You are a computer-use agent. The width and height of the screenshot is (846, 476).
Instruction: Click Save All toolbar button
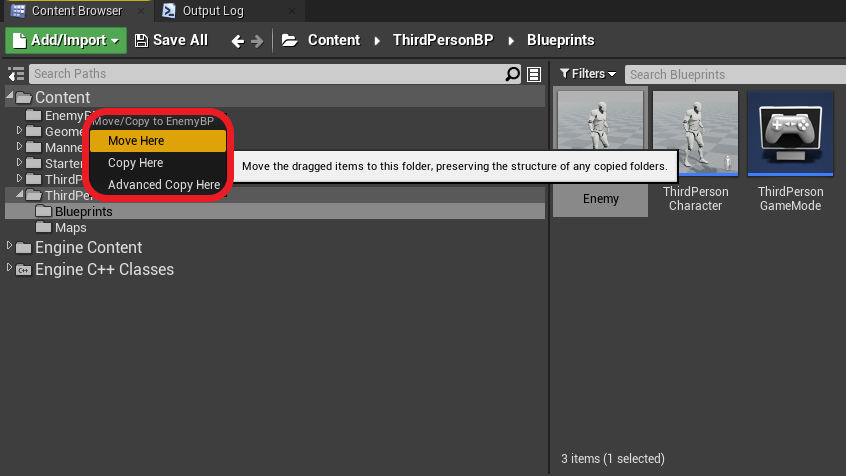pyautogui.click(x=171, y=40)
